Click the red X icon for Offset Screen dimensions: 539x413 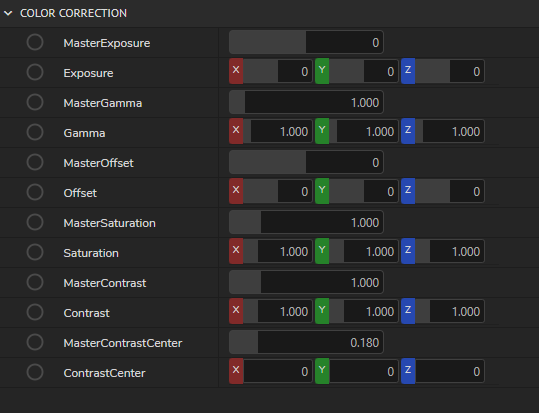[236, 191]
